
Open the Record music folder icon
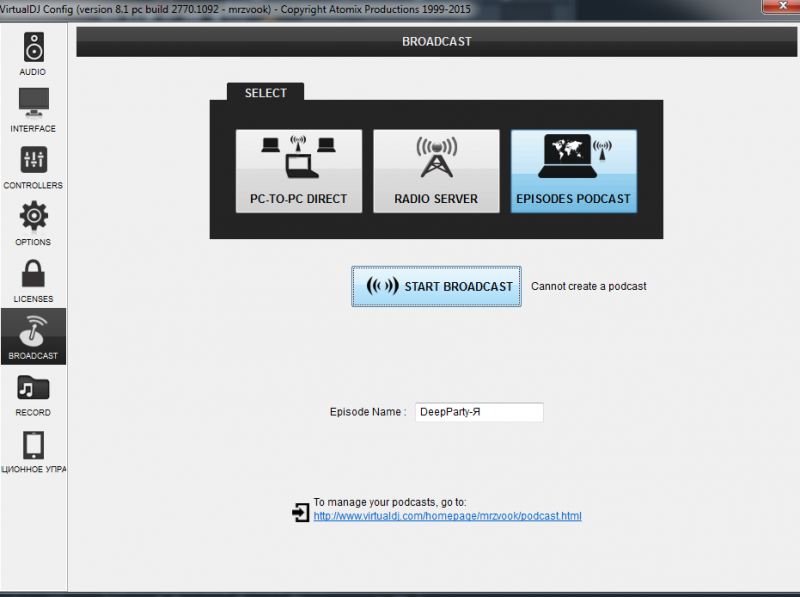33,388
